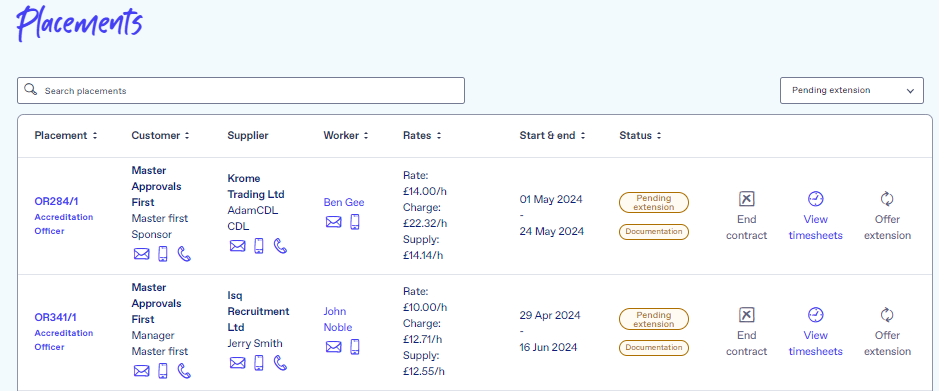The width and height of the screenshot is (939, 391).
Task: Open View timesheets clock icon for OR284/1
Action: click(816, 199)
